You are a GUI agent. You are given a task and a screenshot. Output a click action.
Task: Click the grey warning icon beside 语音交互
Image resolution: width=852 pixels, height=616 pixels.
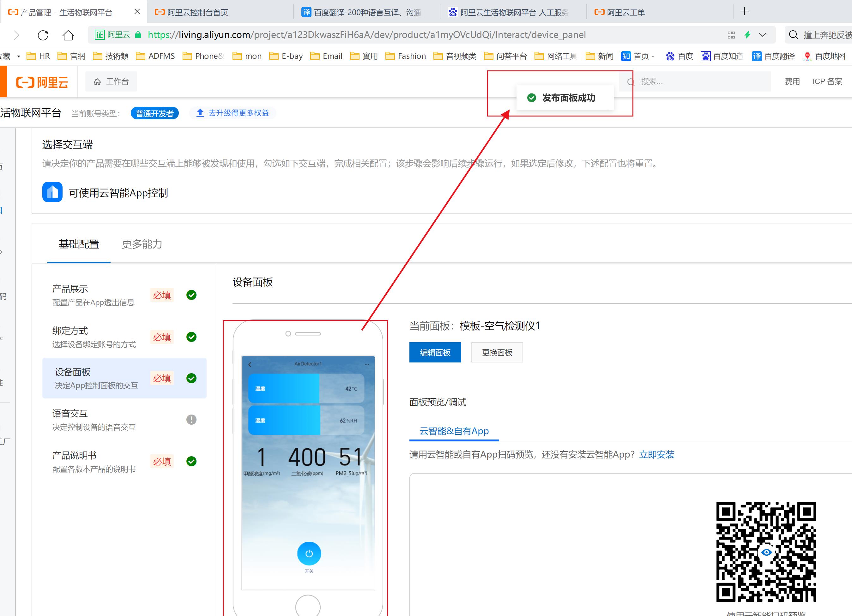click(191, 420)
